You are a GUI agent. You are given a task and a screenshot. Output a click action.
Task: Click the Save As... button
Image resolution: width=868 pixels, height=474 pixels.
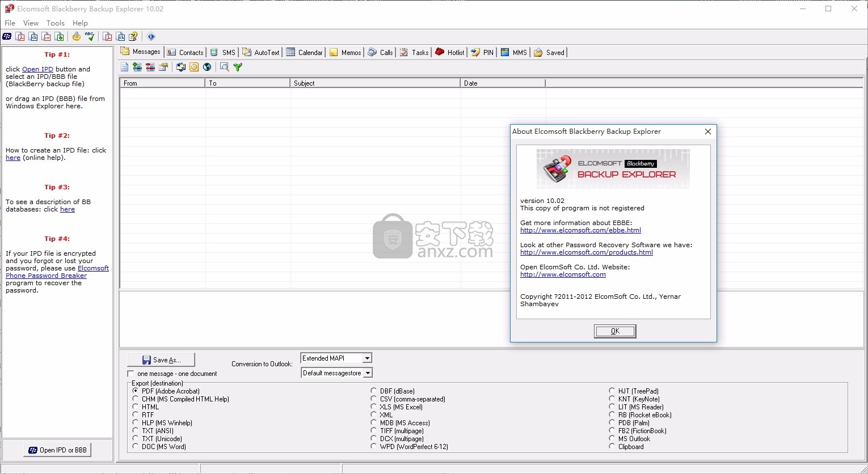pyautogui.click(x=161, y=359)
